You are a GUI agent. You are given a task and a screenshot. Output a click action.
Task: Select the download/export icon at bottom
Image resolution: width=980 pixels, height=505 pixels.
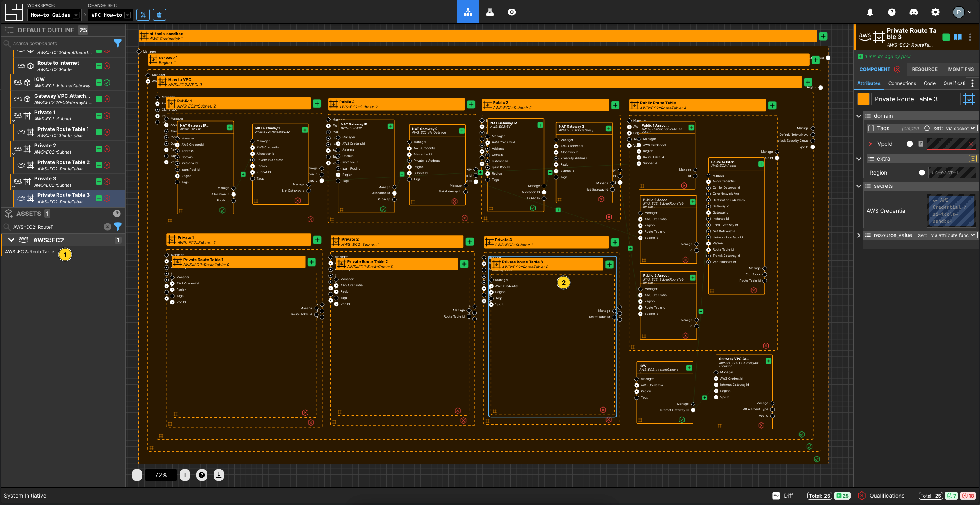[x=218, y=475]
